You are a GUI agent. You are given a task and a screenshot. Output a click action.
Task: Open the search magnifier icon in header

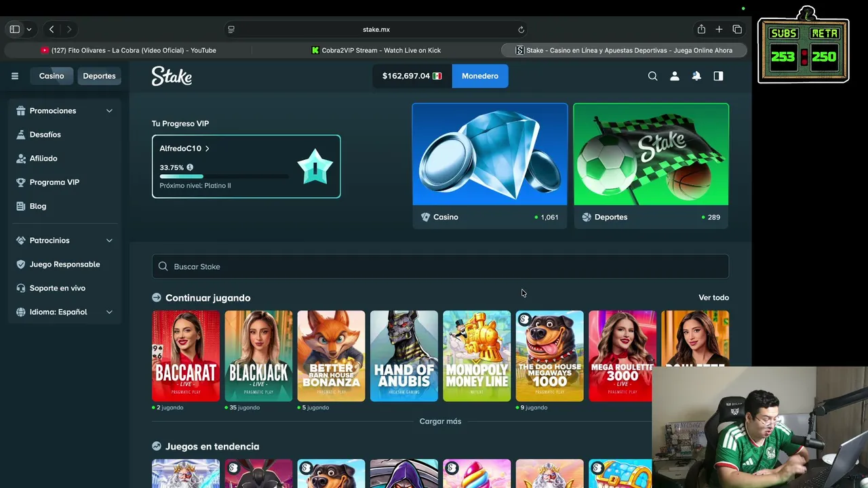pyautogui.click(x=652, y=76)
